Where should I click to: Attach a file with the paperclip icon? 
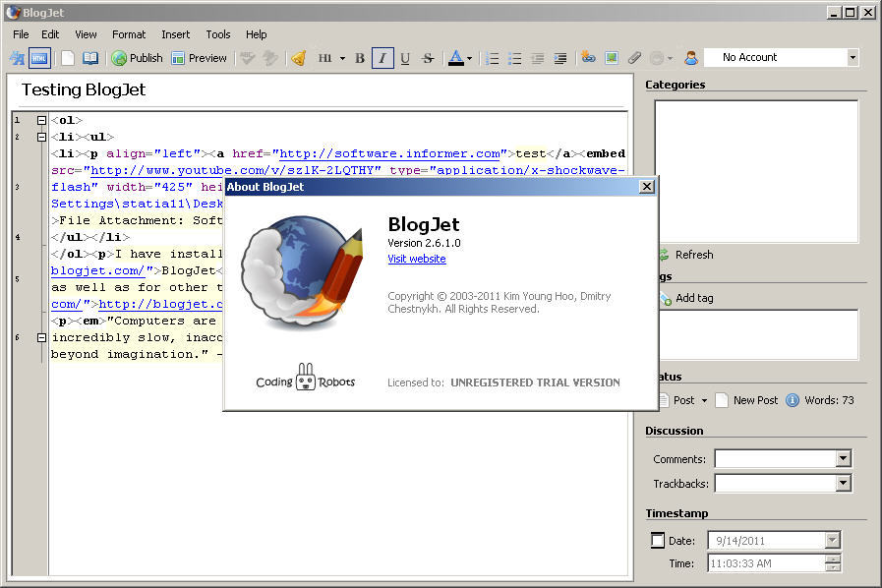(x=634, y=59)
